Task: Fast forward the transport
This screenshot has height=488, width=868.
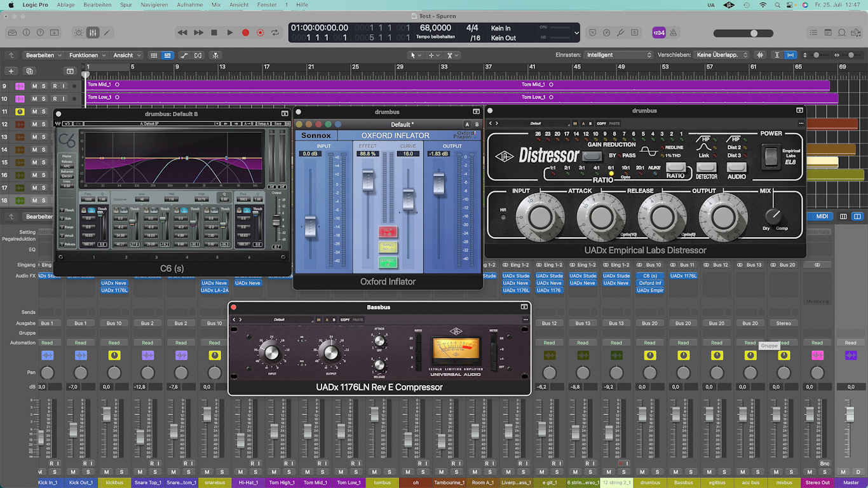Action: point(198,32)
